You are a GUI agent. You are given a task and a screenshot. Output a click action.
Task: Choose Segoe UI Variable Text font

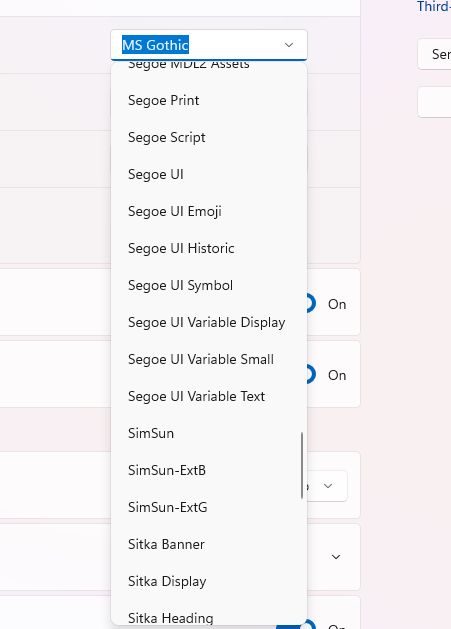209,396
